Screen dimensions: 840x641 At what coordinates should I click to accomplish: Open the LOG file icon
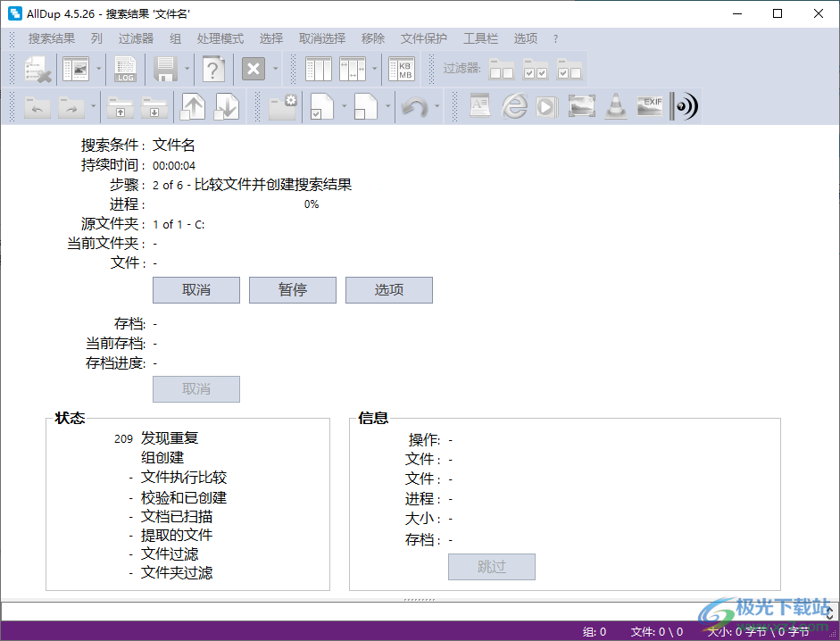tap(125, 69)
